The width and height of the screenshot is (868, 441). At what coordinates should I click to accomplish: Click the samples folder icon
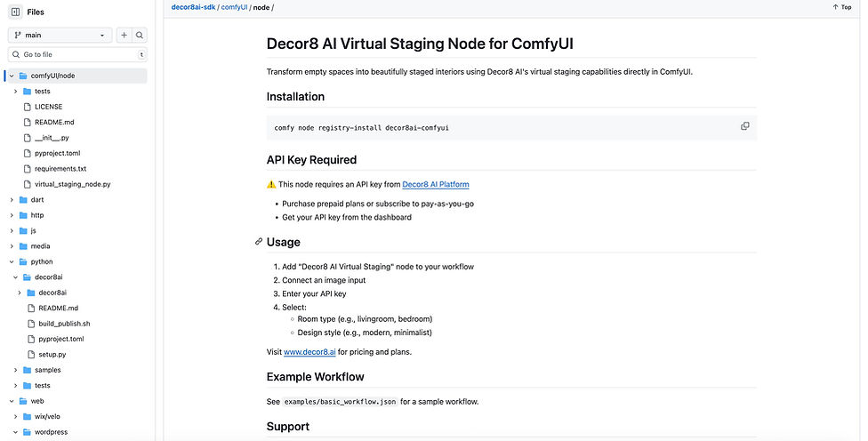tap(27, 370)
